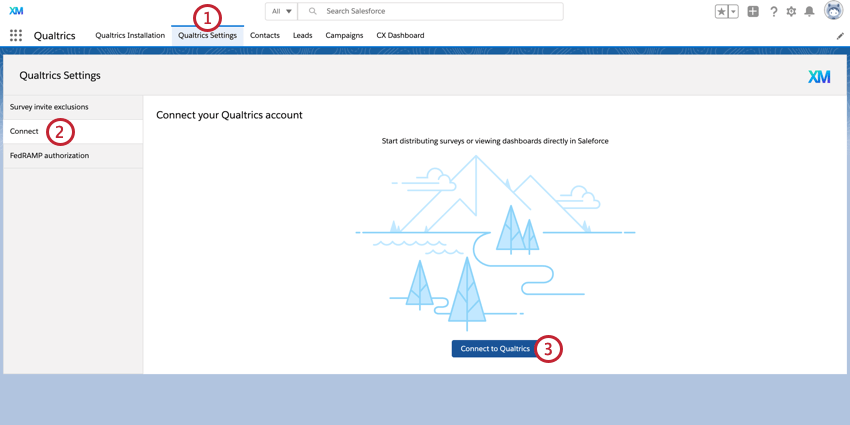Open the Contacts tab
The width and height of the screenshot is (850, 425).
(x=265, y=35)
